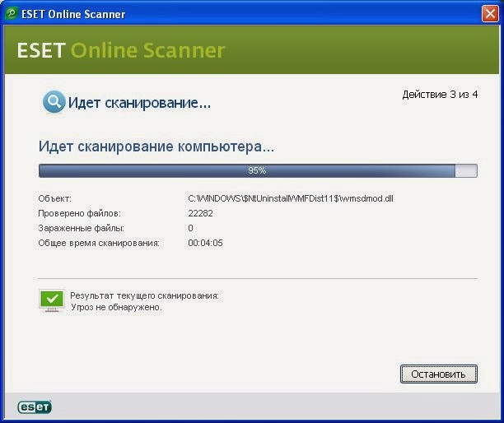
Task: Click the 'Зараженные файлы:' label
Action: [x=81, y=228]
